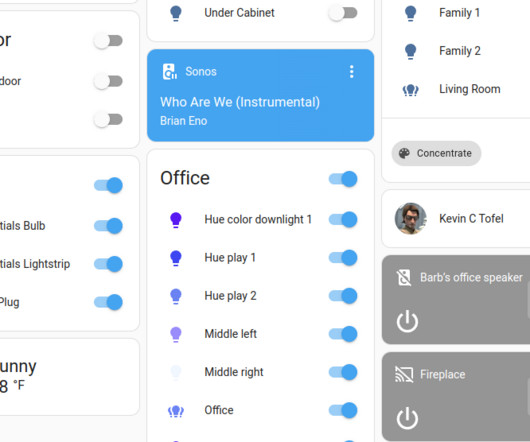
Task: Click the Brian Eno artist text
Action: (x=184, y=121)
